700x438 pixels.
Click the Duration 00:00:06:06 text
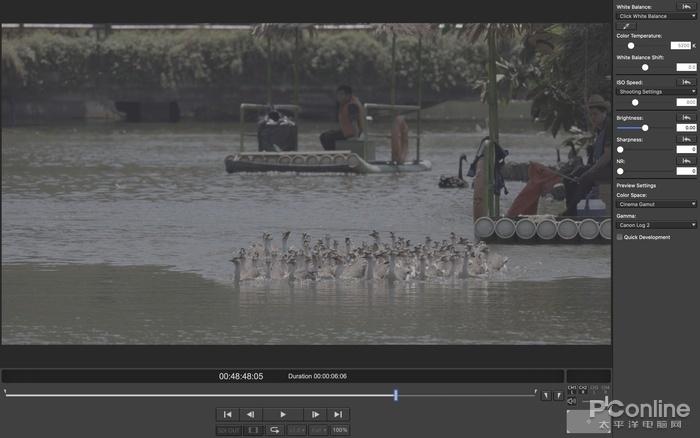(x=317, y=376)
